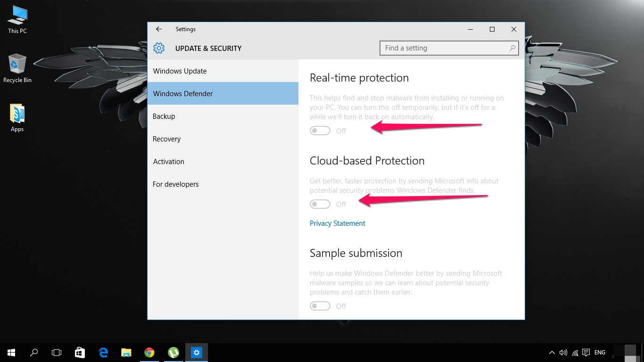This screenshot has height=362, width=644.
Task: Click the back arrow in Settings
Action: point(158,29)
